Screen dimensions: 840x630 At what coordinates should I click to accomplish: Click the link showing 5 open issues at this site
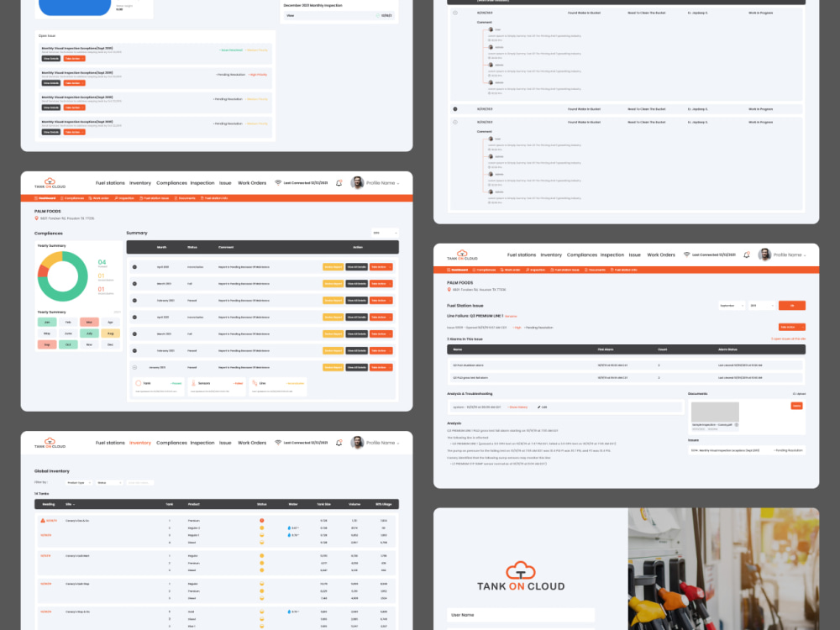788,338
